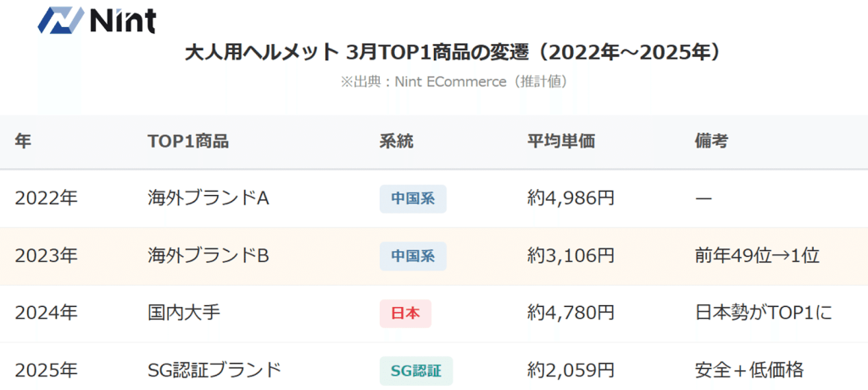Click the Nint ECommerce source note
The height and width of the screenshot is (390, 868).
click(x=453, y=82)
